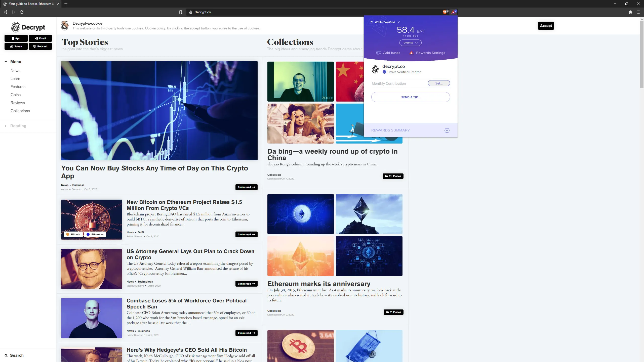Image resolution: width=644 pixels, height=362 pixels.
Task: Expand the Wallet Verified dropdown
Action: [x=385, y=22]
